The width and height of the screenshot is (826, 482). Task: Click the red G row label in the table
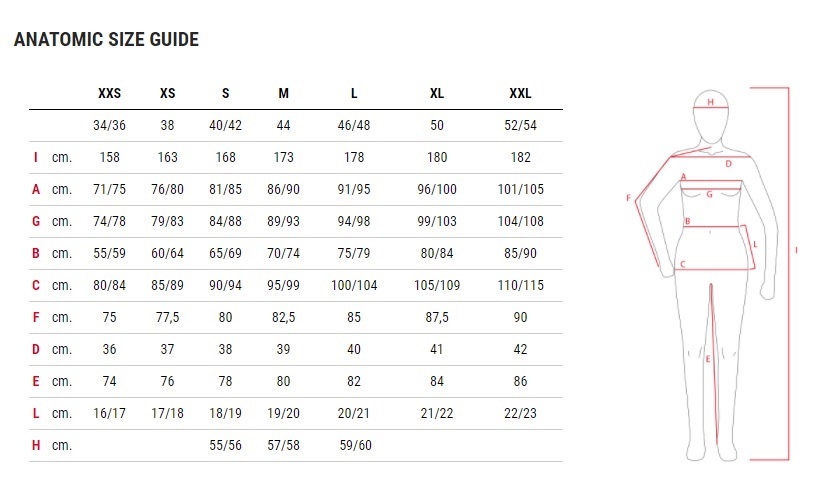tap(35, 221)
